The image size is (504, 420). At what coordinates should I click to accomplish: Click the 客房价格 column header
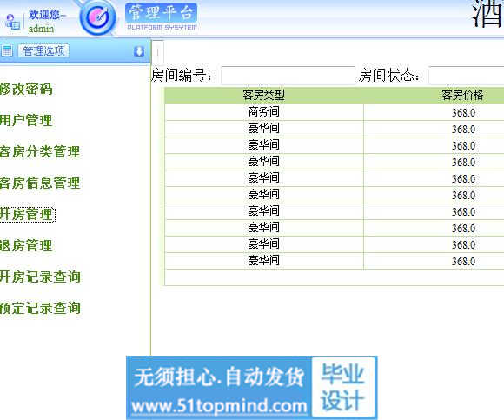[x=462, y=95]
